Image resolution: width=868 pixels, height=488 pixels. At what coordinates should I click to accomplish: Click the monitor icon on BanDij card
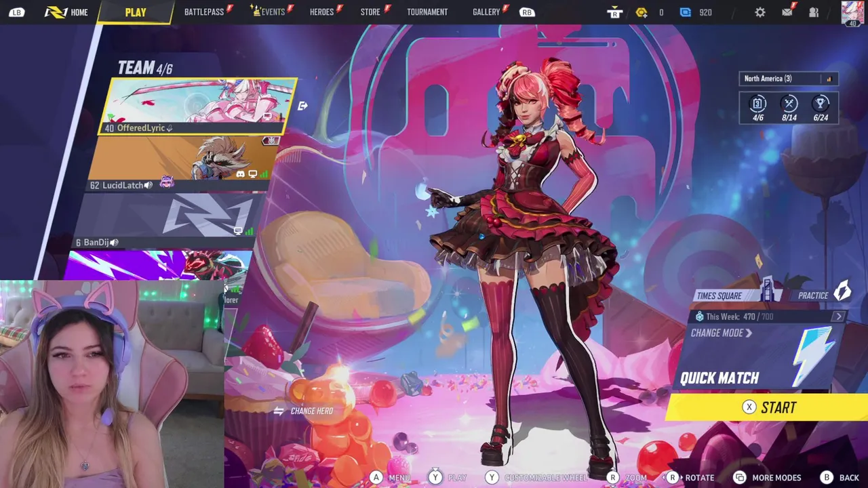click(238, 231)
